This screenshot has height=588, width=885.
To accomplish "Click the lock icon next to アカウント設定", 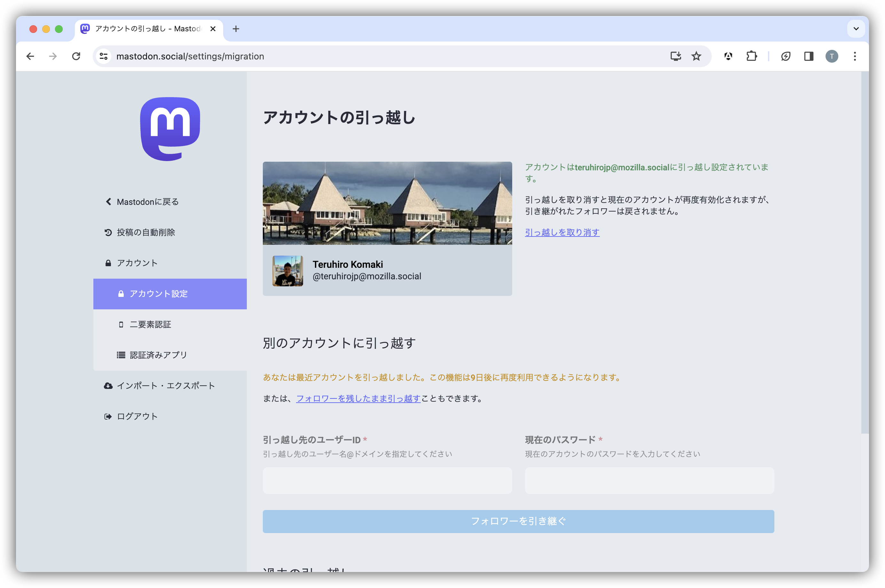I will click(121, 294).
